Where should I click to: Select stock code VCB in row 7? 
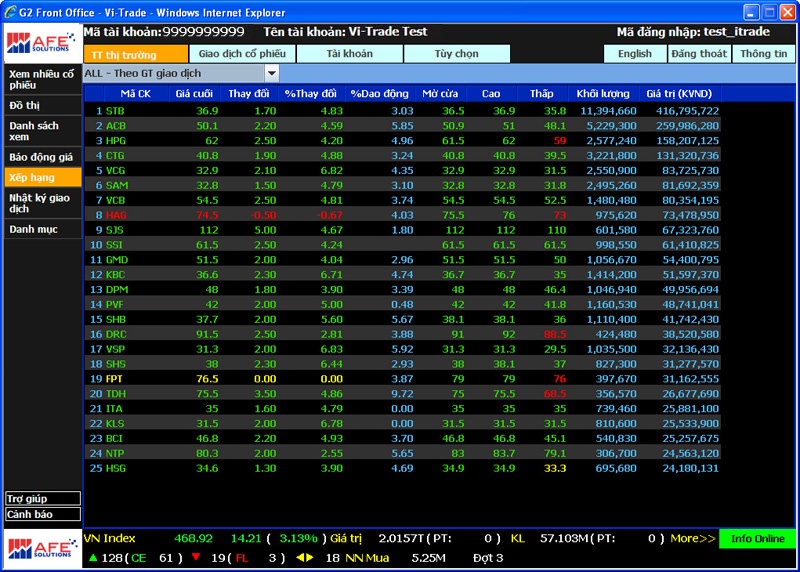[x=115, y=200]
